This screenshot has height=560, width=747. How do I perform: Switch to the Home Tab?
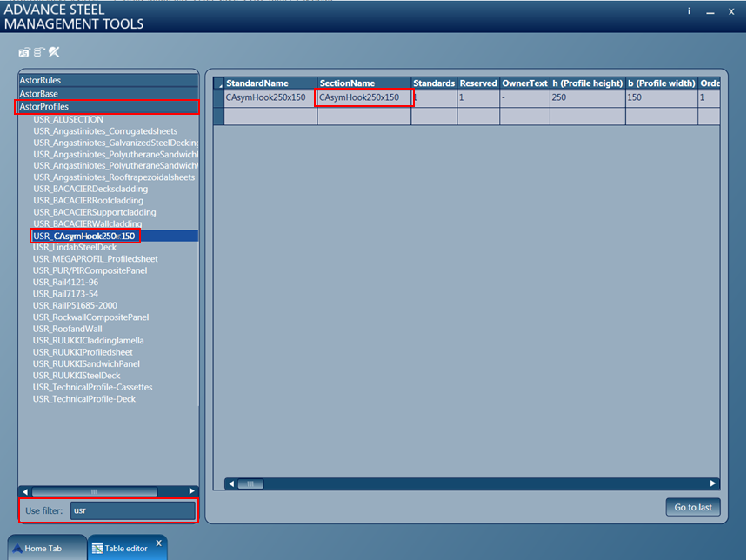(x=46, y=548)
